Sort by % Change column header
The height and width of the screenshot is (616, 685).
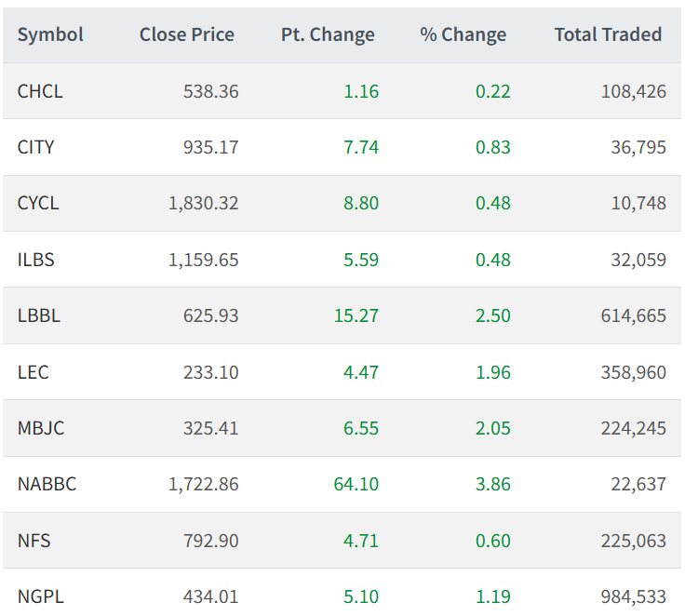coord(463,34)
